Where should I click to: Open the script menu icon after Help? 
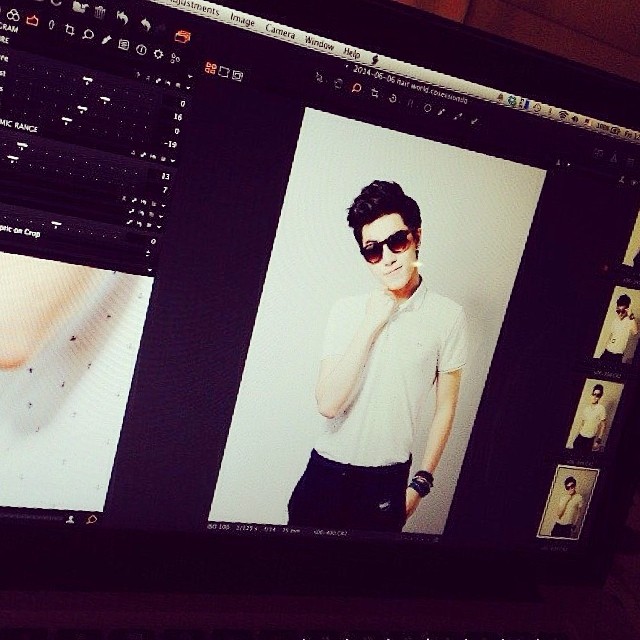375,60
